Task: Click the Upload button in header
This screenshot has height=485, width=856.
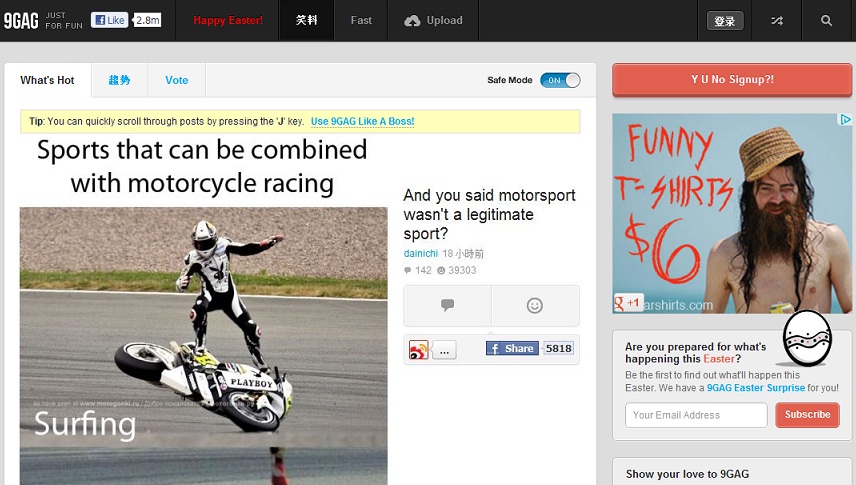Action: coord(433,21)
